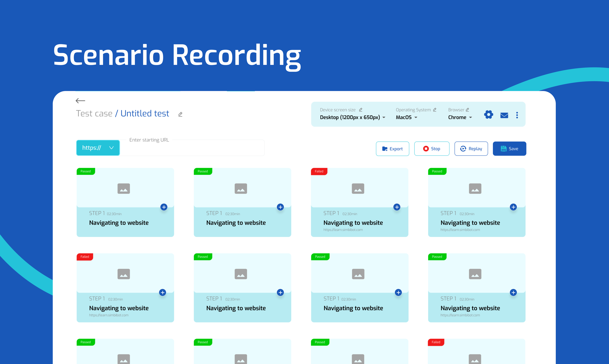Click the Export button
The height and width of the screenshot is (364, 609).
tap(392, 149)
